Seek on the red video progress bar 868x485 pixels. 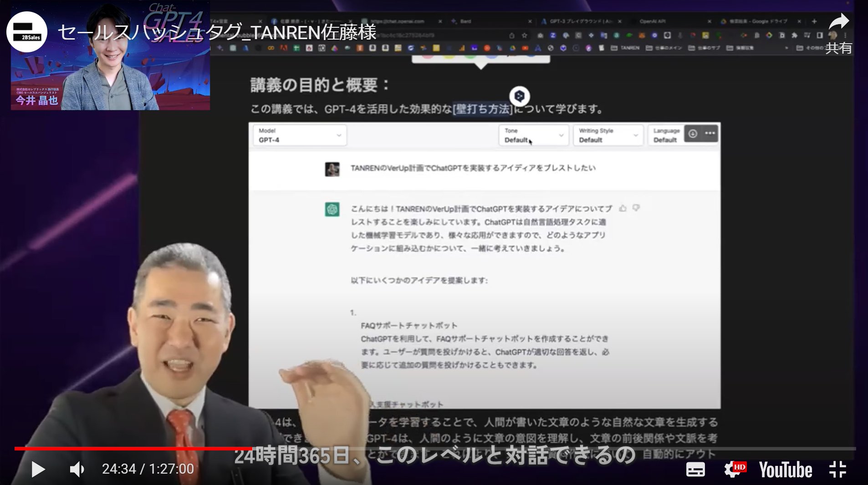[x=133, y=449]
